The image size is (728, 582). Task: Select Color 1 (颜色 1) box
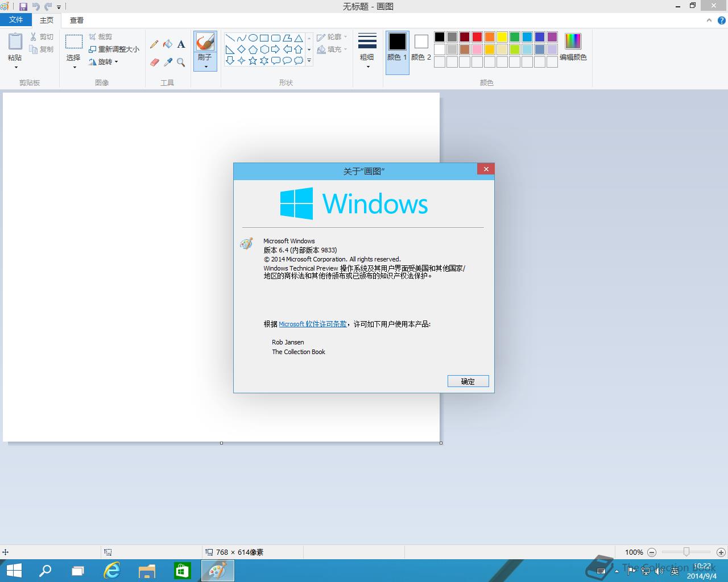click(x=397, y=53)
